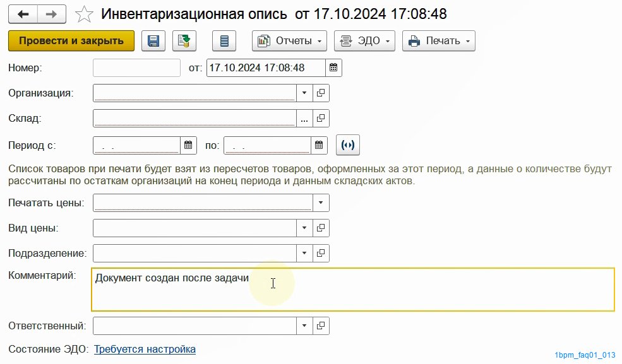
Task: Open the Печать menu
Action: [439, 41]
